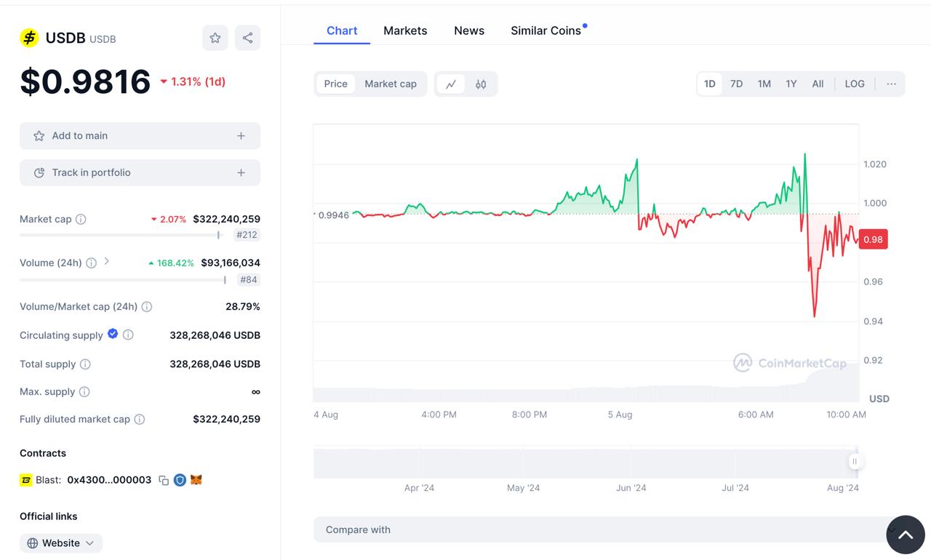Switch to line chart view
This screenshot has height=560, width=931.
click(x=451, y=84)
